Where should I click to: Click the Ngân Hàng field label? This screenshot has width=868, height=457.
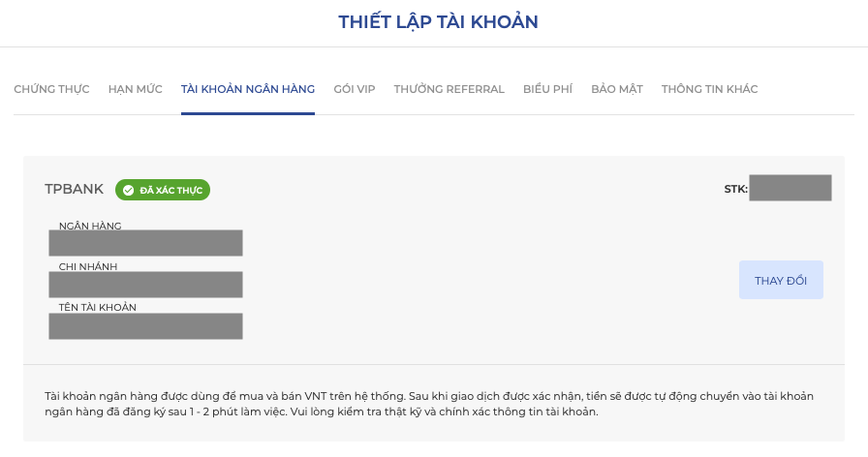coord(90,226)
